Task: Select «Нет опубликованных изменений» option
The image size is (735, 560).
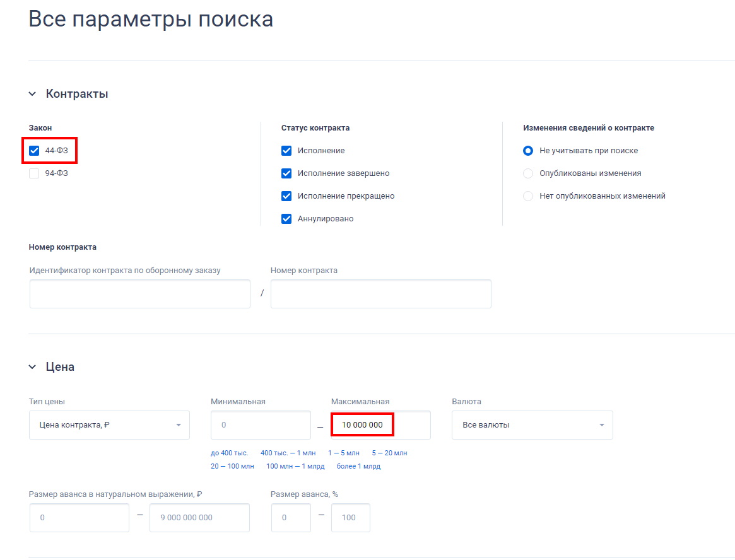Action: click(527, 195)
